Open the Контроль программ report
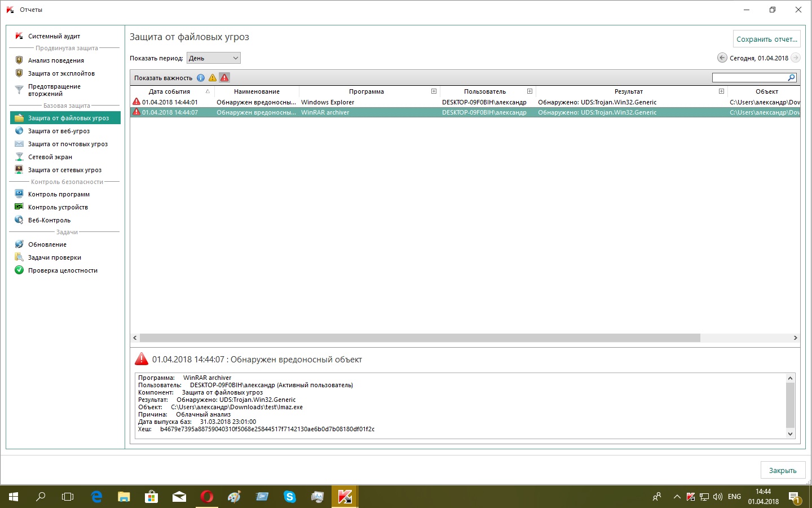The height and width of the screenshot is (508, 812). click(x=59, y=194)
